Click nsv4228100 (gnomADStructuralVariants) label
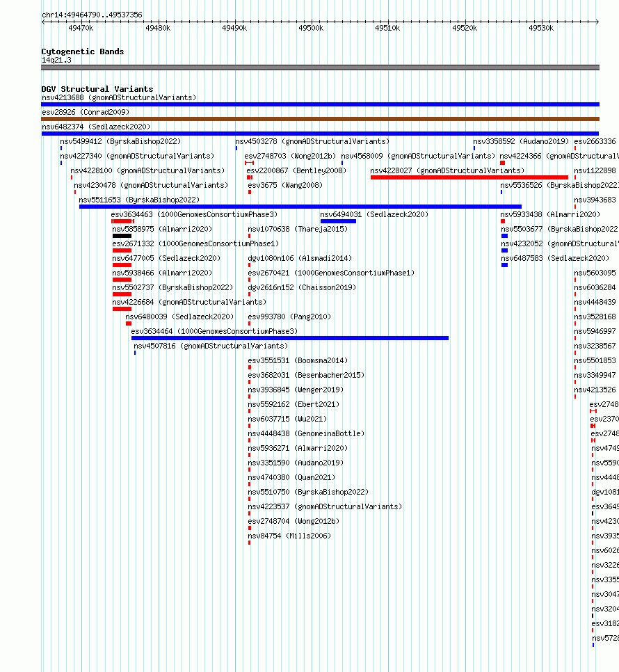619x672 pixels. pyautogui.click(x=147, y=170)
